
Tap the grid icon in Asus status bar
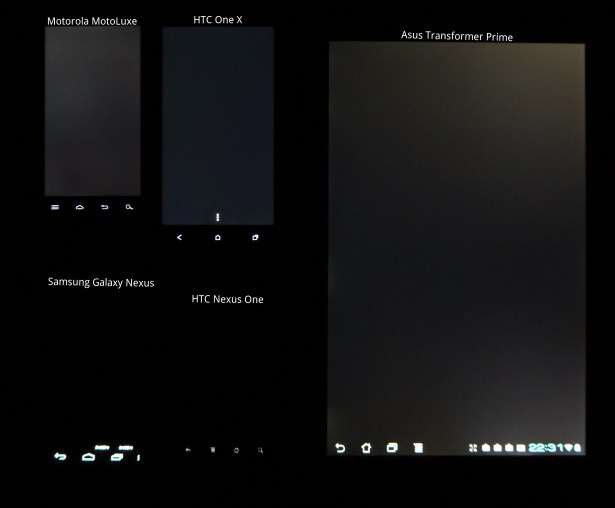[x=473, y=448]
